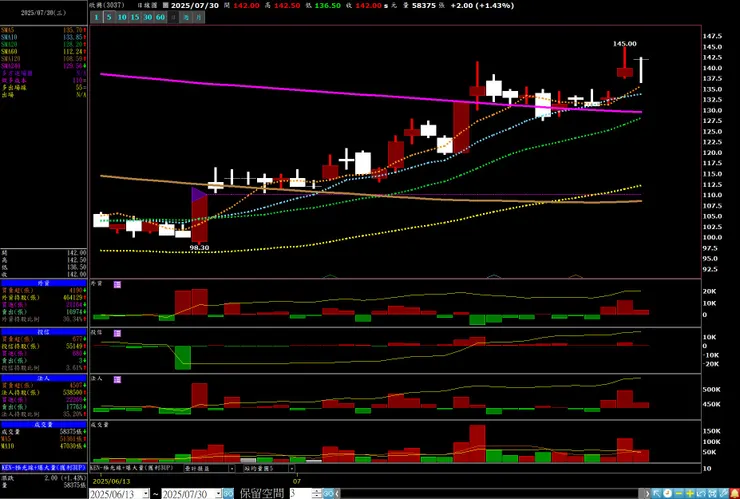The image size is (740, 499).
Task: Click the 法人持股(張) row in left panel
Action: point(43,393)
